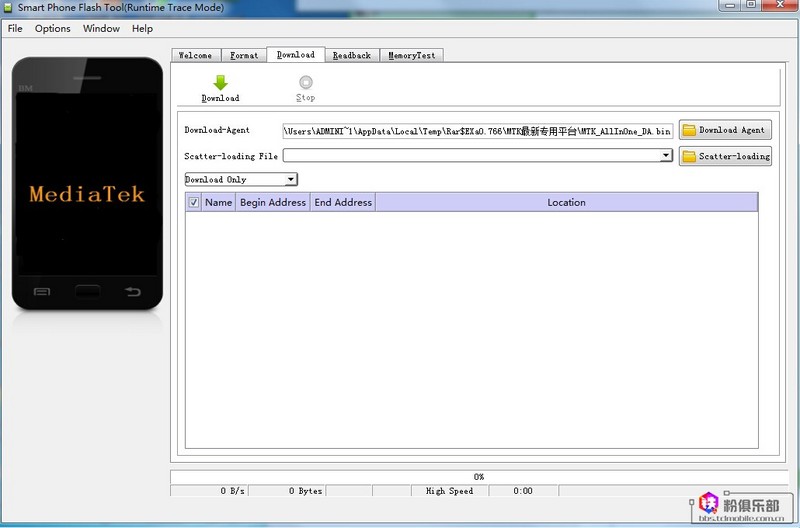Click the Name column header

coord(218,203)
